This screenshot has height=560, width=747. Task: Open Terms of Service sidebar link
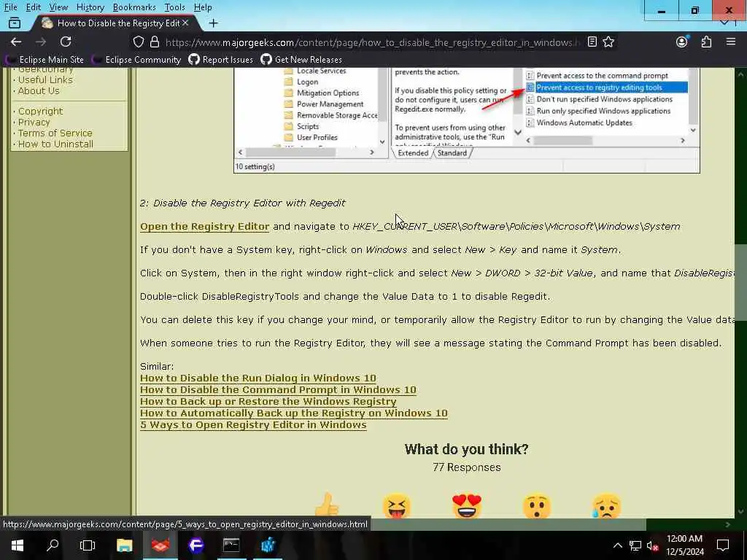[x=55, y=133]
